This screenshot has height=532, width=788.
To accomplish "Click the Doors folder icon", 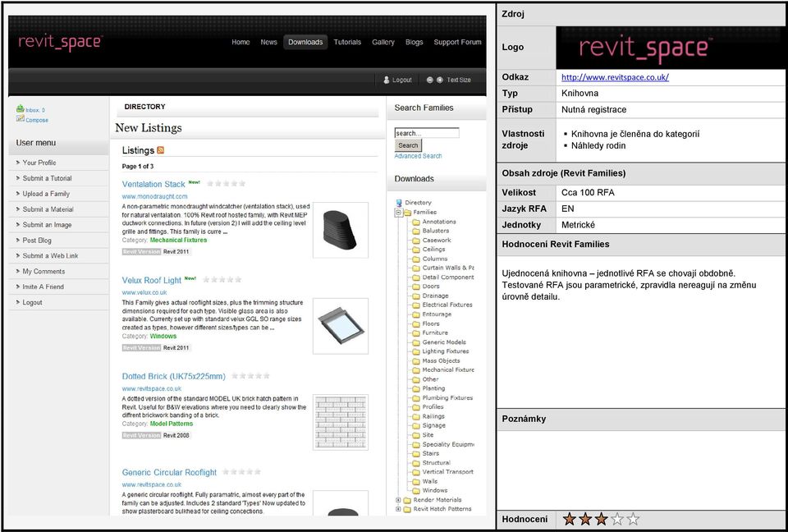I will 415,287.
